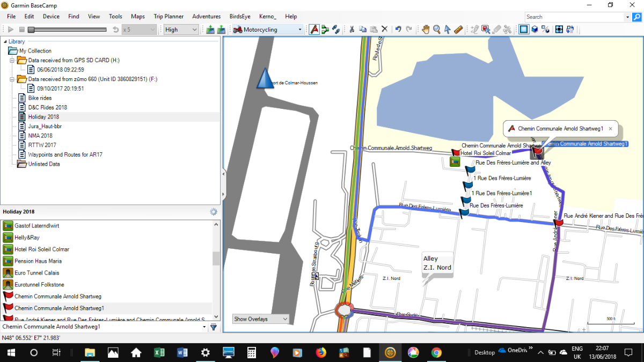This screenshot has height=362, width=644.
Task: Collapse the Library tree
Action: tap(5, 42)
